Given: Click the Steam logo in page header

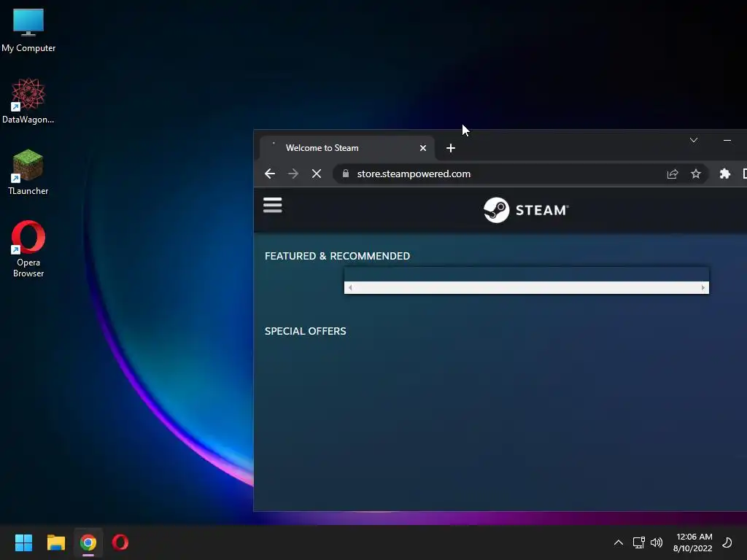Looking at the screenshot, I should (x=526, y=210).
